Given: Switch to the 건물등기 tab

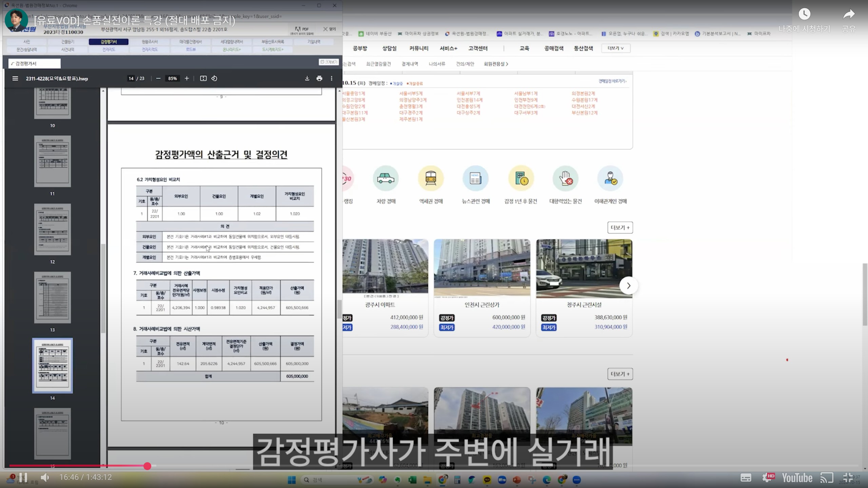Looking at the screenshot, I should pyautogui.click(x=67, y=42).
